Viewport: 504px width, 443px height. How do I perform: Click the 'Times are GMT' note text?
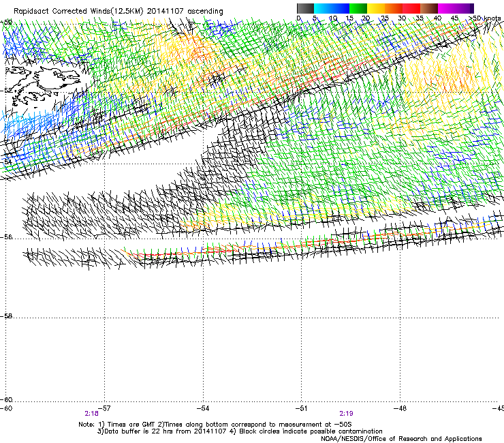click(x=131, y=425)
